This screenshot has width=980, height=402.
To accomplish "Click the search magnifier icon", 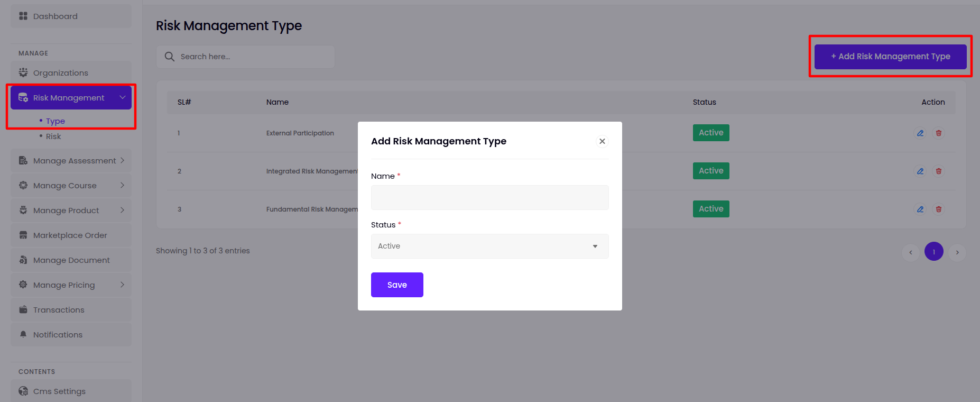I will pyautogui.click(x=170, y=57).
